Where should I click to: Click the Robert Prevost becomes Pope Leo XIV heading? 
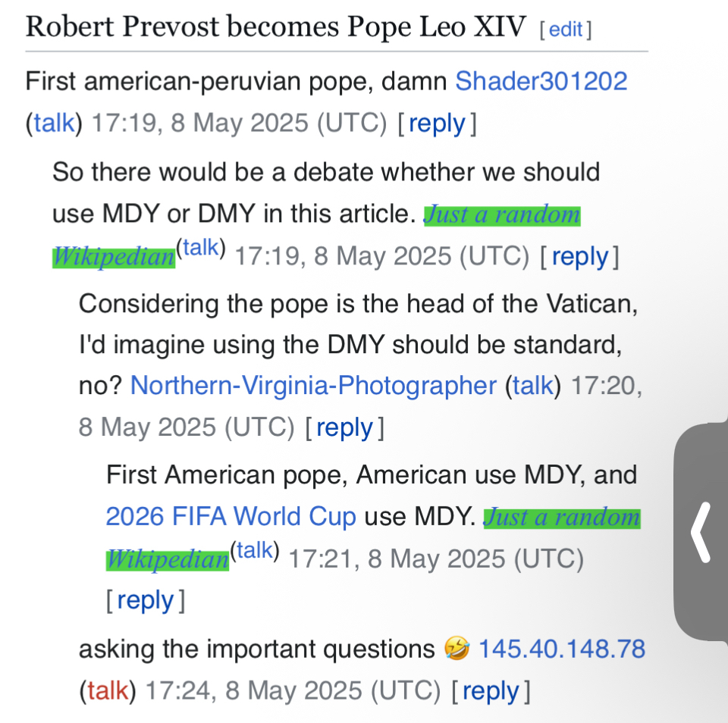point(275,27)
